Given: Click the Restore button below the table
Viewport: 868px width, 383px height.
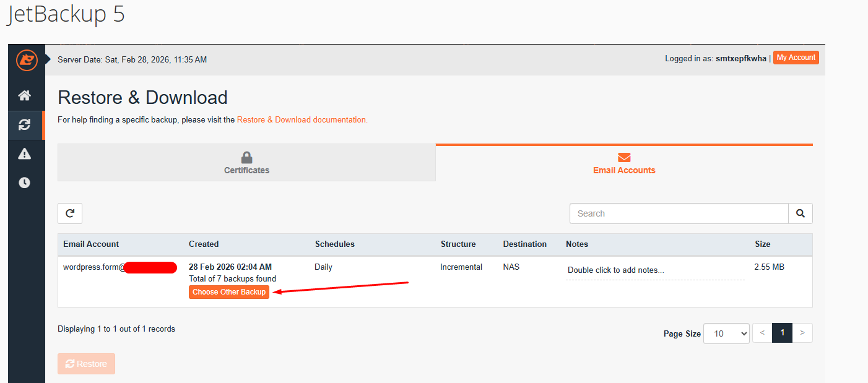Looking at the screenshot, I should pos(86,364).
